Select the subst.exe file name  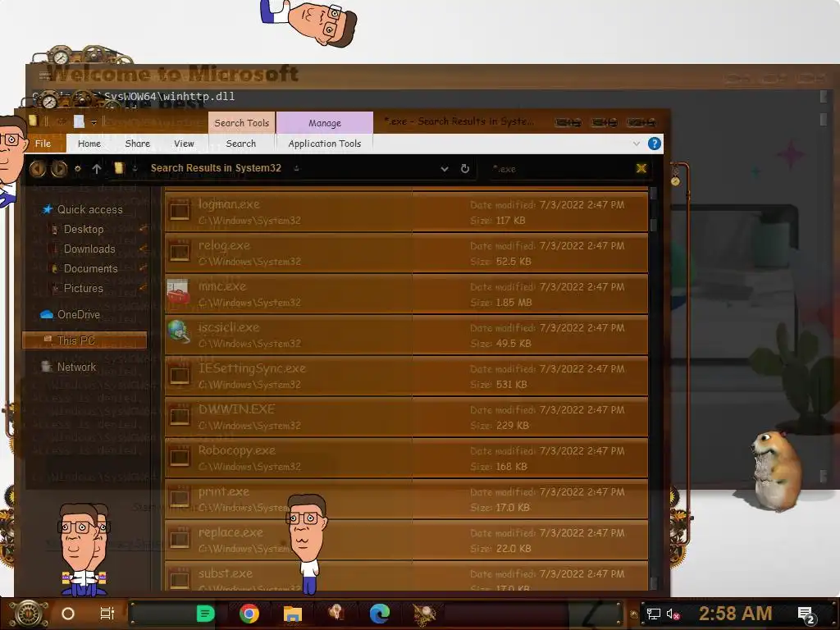tap(225, 573)
